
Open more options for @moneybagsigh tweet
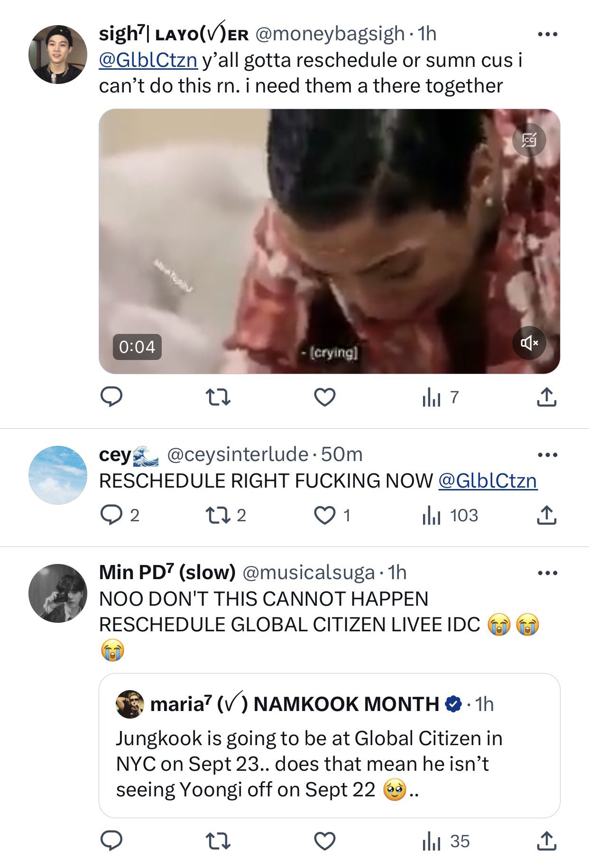547,34
